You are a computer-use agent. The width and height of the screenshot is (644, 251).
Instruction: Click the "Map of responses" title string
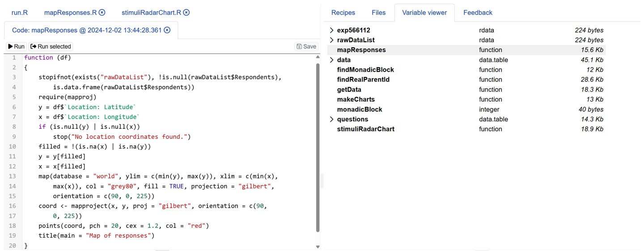pos(119,236)
